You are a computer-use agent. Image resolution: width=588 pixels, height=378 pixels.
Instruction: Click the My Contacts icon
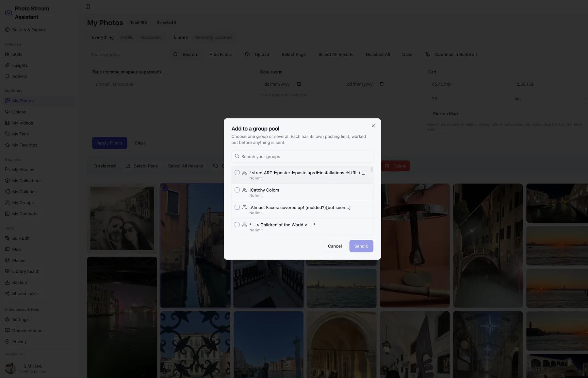coord(7,214)
